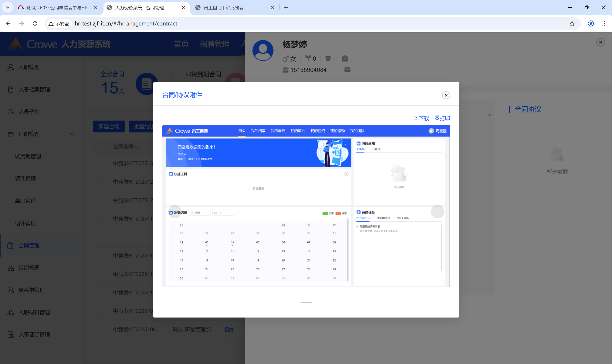Click the 入职管理 sidebar icon
The image size is (612, 364).
pos(11,67)
